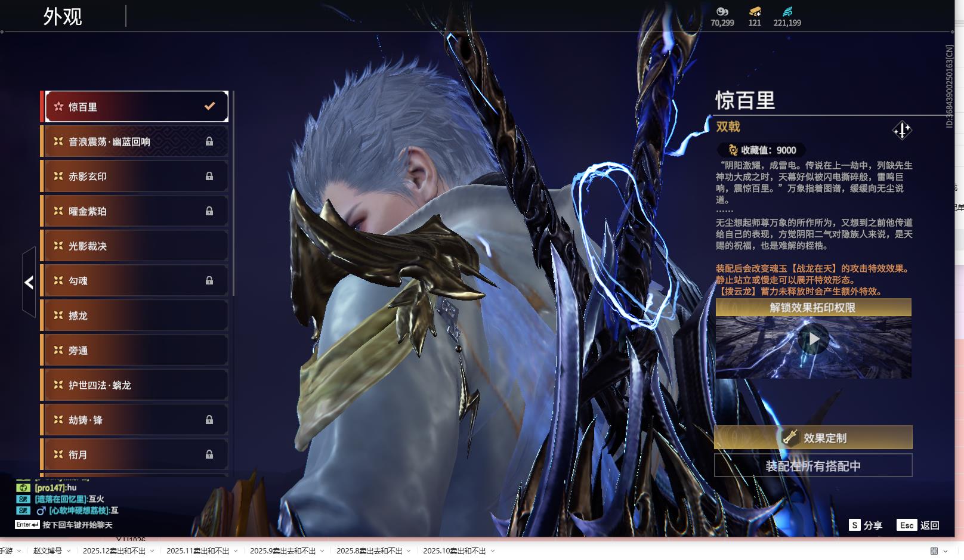Switch to the 2025.10卖出和不出 sheet tab
Screen dimensions: 964x560
[455, 551]
